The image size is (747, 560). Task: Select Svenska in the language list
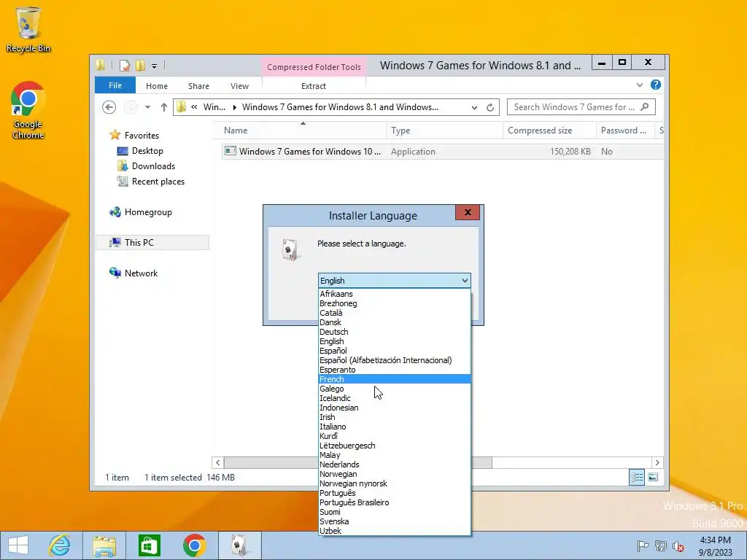[395, 521]
